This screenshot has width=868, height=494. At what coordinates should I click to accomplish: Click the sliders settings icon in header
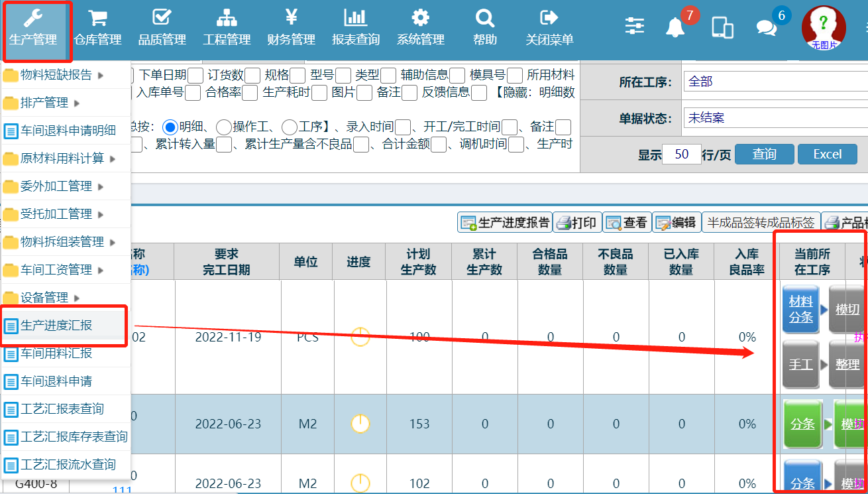[x=635, y=26]
